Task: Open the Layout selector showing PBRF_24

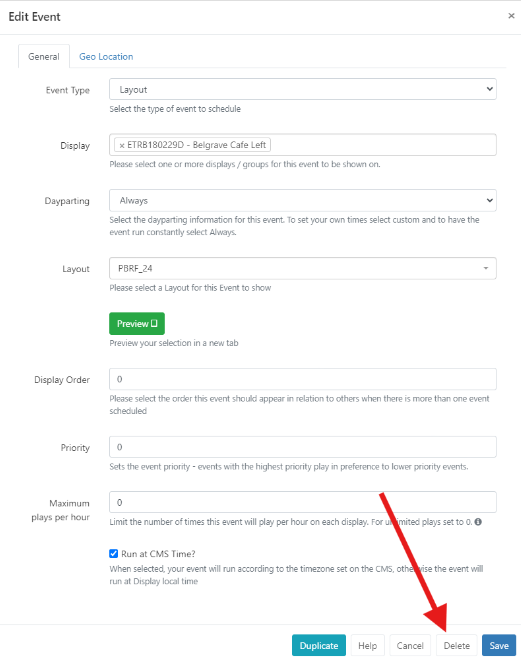Action: (303, 268)
